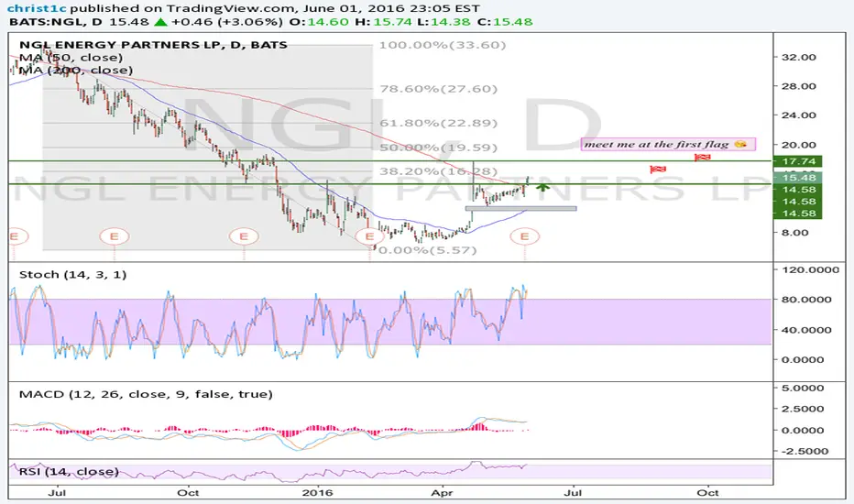Image resolution: width=854 pixels, height=504 pixels.
Task: Click the 15.48 current price tag on the axis
Action: (x=798, y=178)
